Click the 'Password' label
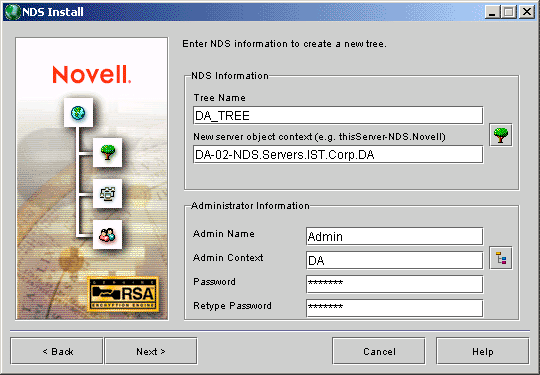Image resolution: width=540 pixels, height=375 pixels. coord(215,282)
